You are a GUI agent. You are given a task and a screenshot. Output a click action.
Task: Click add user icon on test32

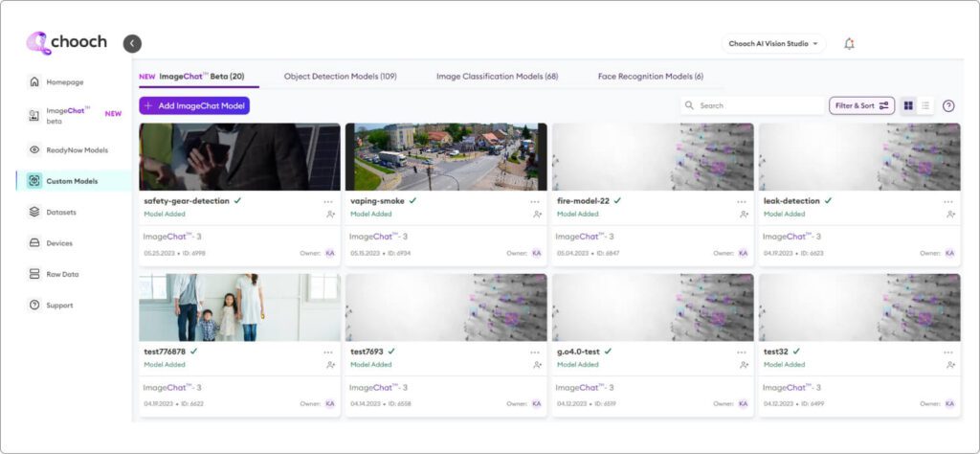tap(950, 365)
